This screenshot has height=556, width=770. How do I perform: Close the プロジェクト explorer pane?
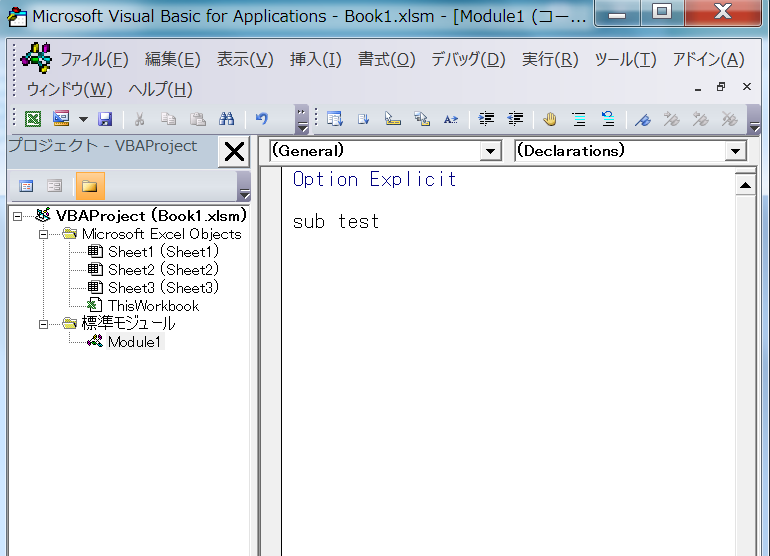point(234,151)
